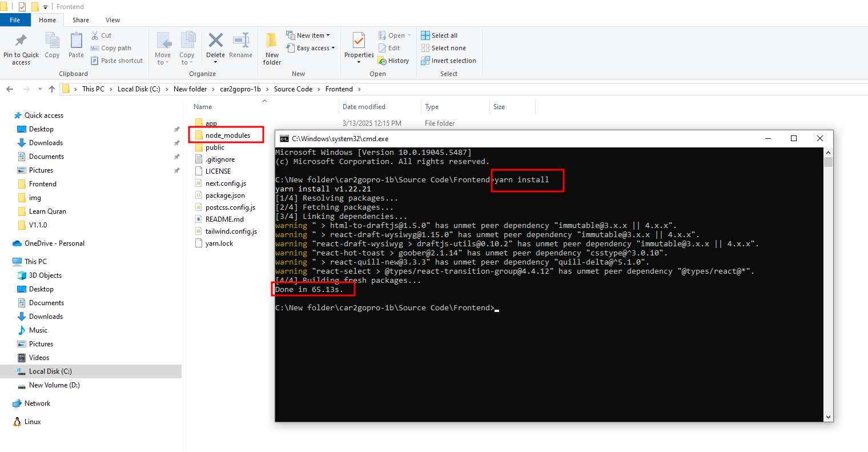868x452 pixels.
Task: Click the Copy to icon
Action: coord(187,41)
